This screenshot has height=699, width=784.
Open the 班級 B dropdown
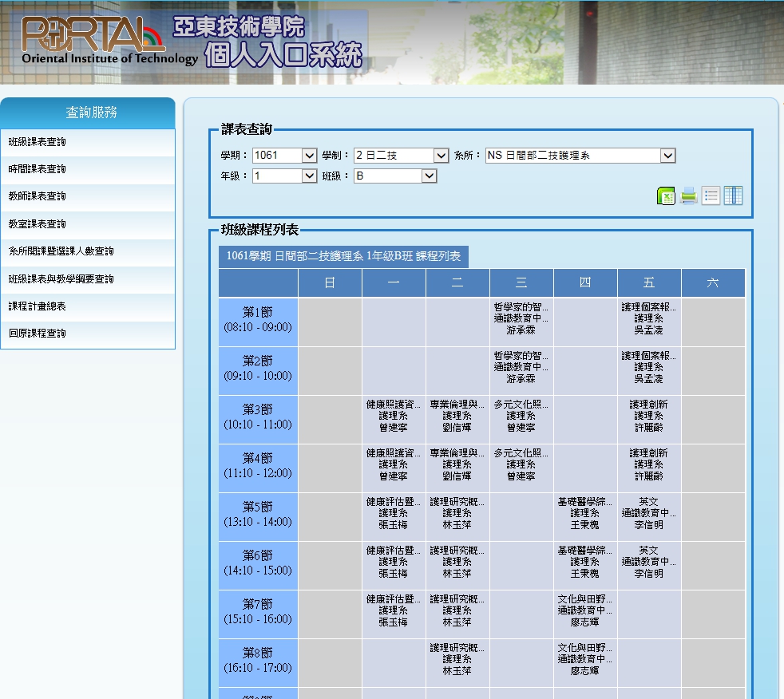tap(395, 176)
